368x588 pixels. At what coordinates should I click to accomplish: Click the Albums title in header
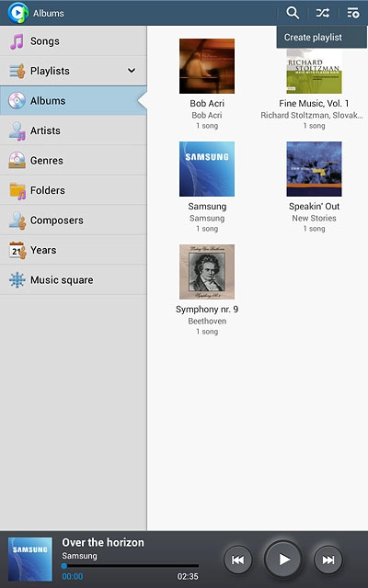49,13
